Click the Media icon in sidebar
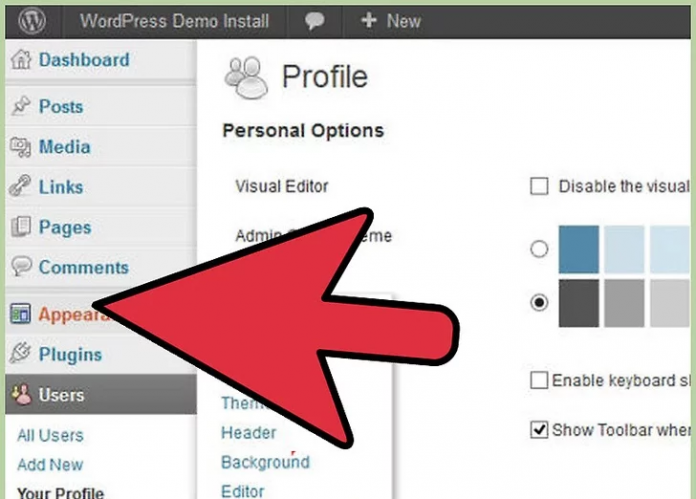The width and height of the screenshot is (696, 499). coord(20,147)
